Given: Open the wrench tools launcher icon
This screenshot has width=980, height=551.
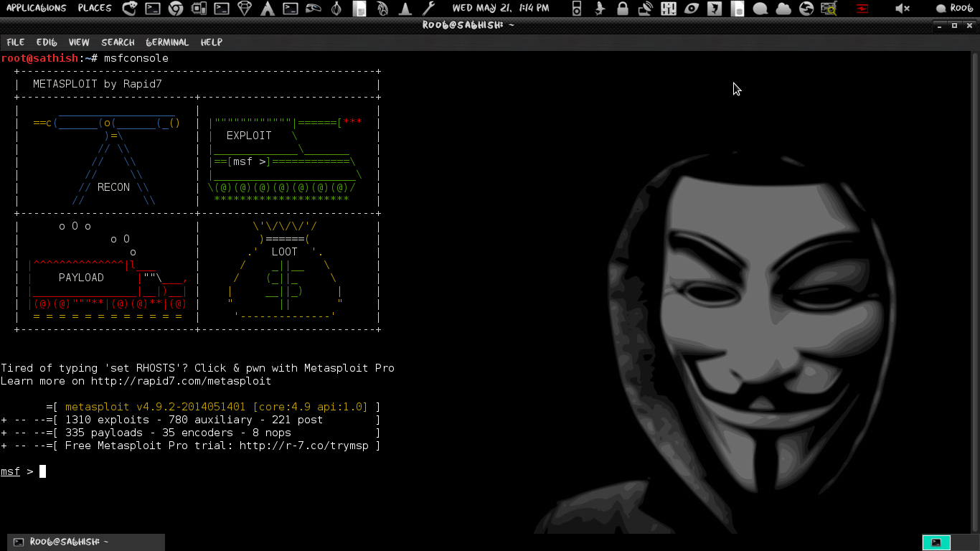Looking at the screenshot, I should 428,9.
